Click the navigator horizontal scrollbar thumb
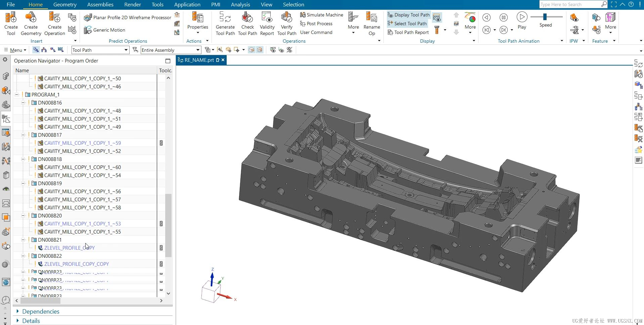Image resolution: width=644 pixels, height=325 pixels. pos(40,300)
